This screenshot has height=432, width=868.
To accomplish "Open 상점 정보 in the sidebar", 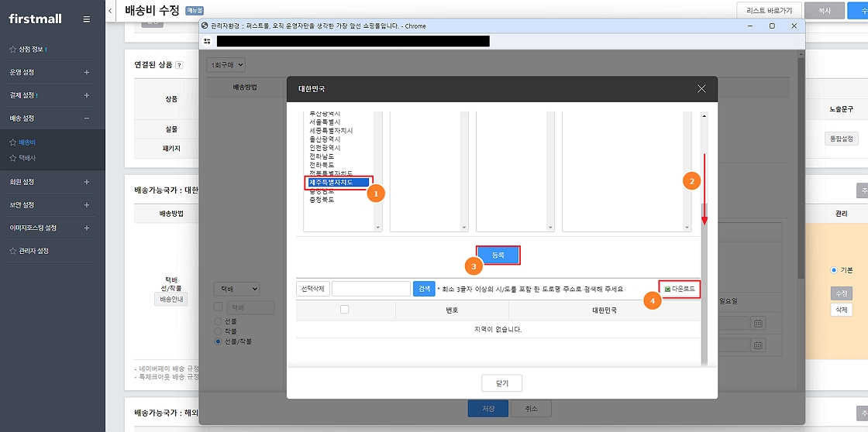I will pyautogui.click(x=33, y=50).
